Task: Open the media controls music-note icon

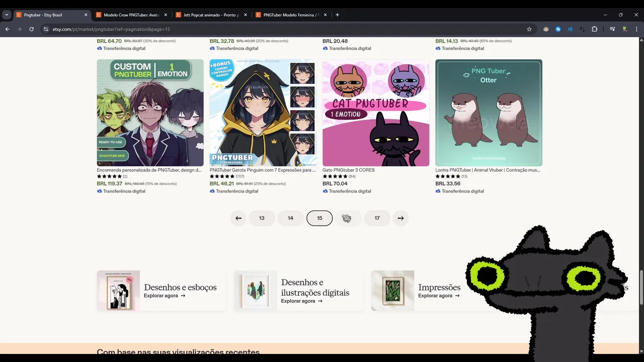Action: pyautogui.click(x=612, y=29)
